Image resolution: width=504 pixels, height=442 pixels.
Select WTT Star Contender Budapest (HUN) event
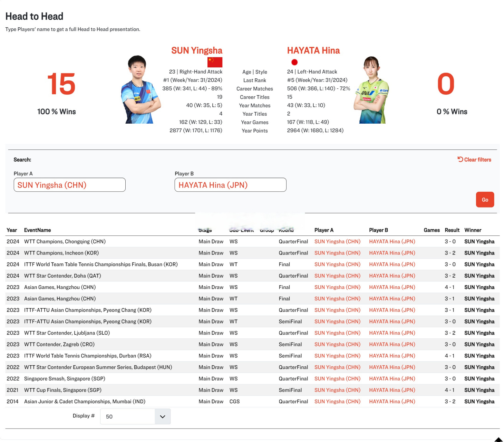98,367
